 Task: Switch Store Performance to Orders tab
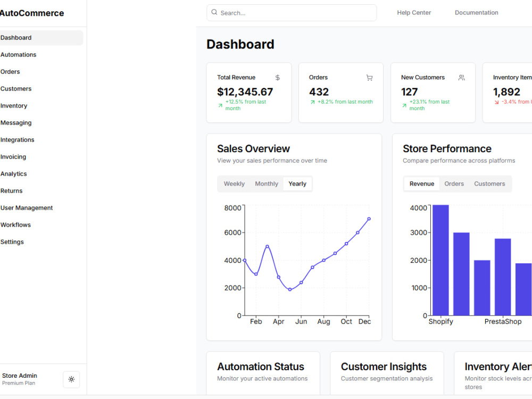click(x=454, y=184)
